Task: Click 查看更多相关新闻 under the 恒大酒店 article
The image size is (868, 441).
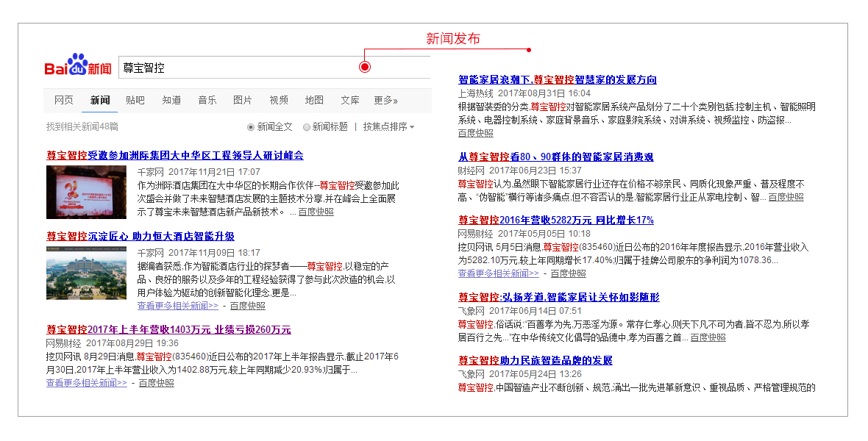Action: point(178,306)
